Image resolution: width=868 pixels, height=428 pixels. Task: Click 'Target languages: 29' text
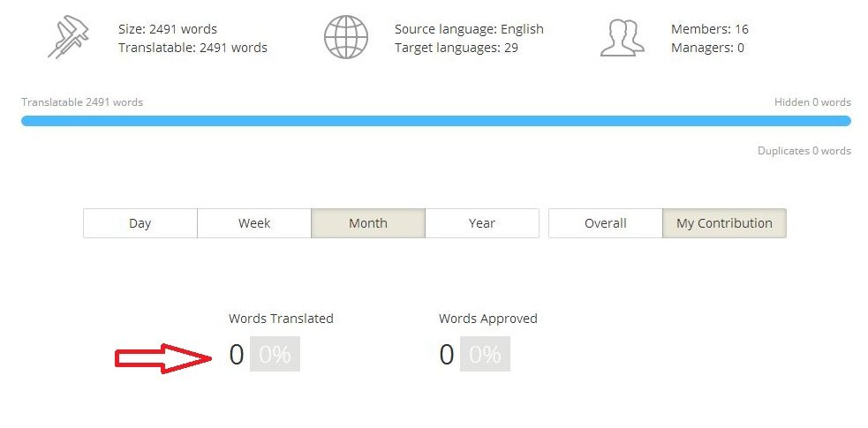[x=457, y=49]
